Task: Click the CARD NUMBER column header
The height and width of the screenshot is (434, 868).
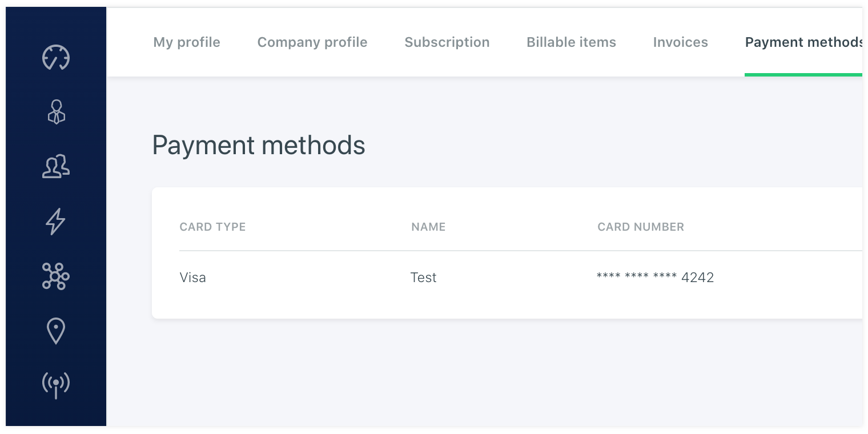Action: [x=641, y=227]
